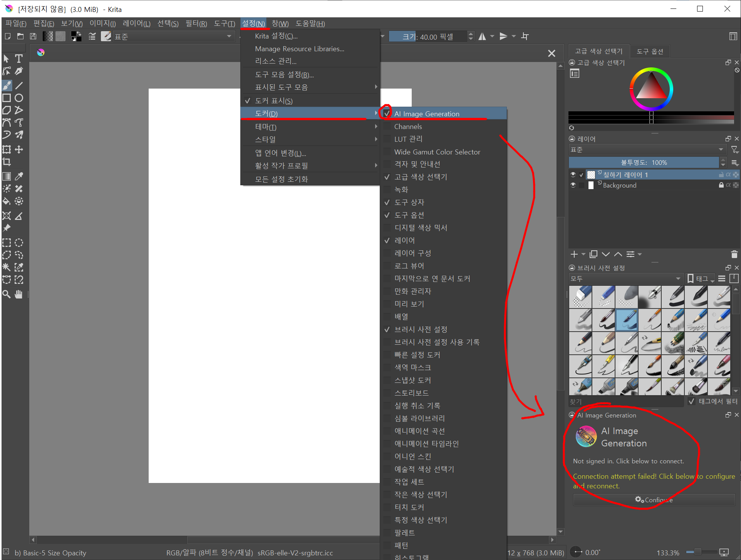Select the Crop tool
Image resolution: width=741 pixels, height=560 pixels.
click(x=7, y=162)
